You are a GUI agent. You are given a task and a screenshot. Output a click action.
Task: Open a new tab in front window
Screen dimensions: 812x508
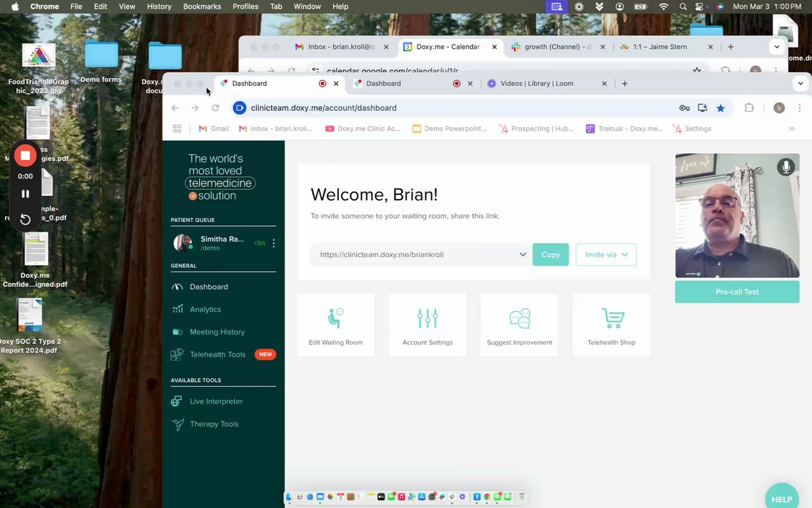625,83
